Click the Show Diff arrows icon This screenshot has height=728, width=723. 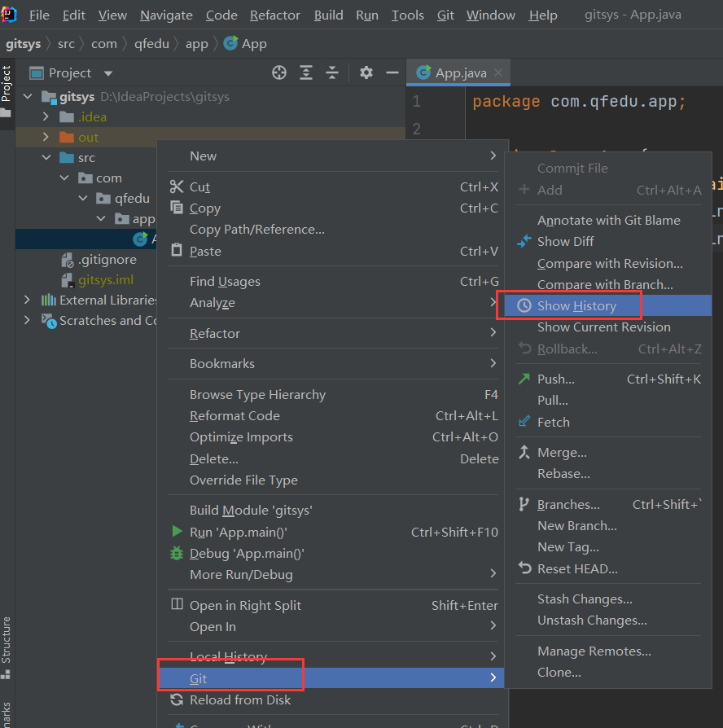point(524,241)
